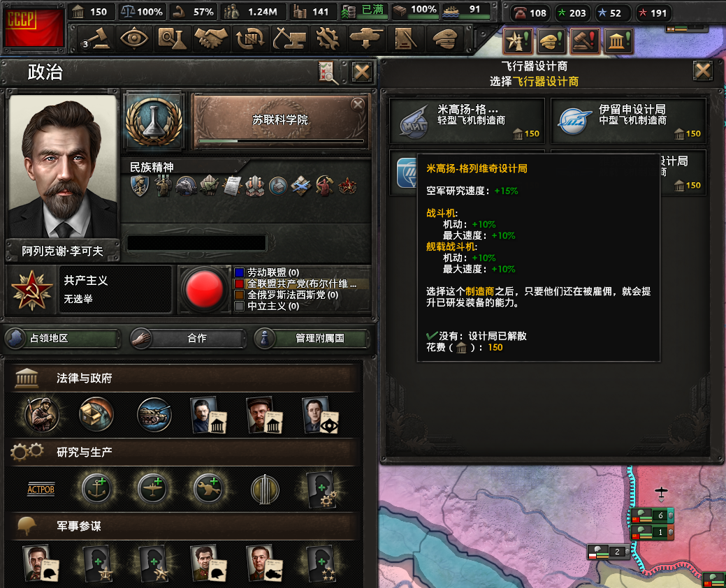Image resolution: width=726 pixels, height=588 pixels.
Task: Open the research flask toolbar icon
Action: click(x=172, y=38)
